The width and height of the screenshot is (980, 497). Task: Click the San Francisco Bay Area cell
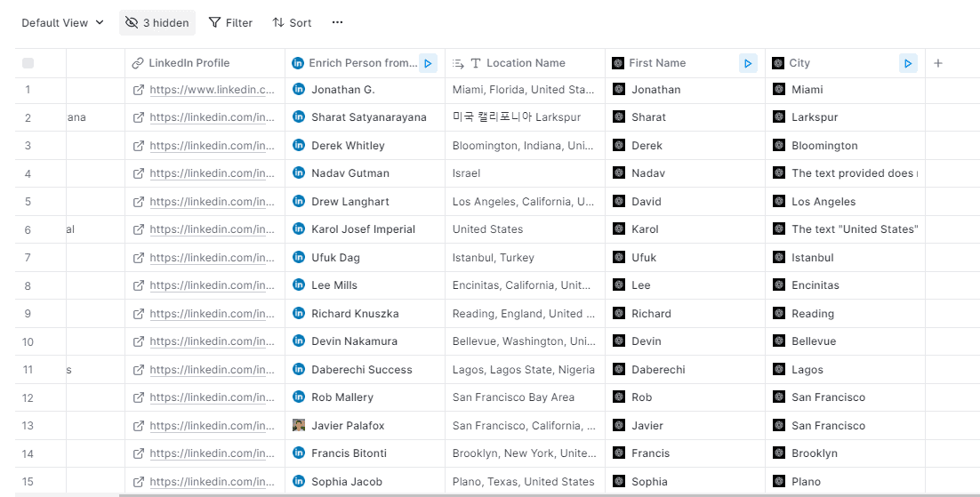[x=525, y=397]
